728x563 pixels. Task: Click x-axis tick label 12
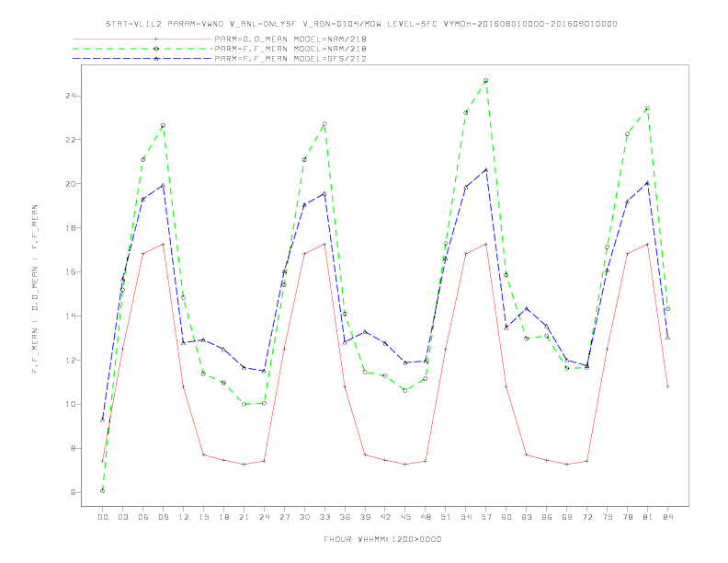(184, 517)
